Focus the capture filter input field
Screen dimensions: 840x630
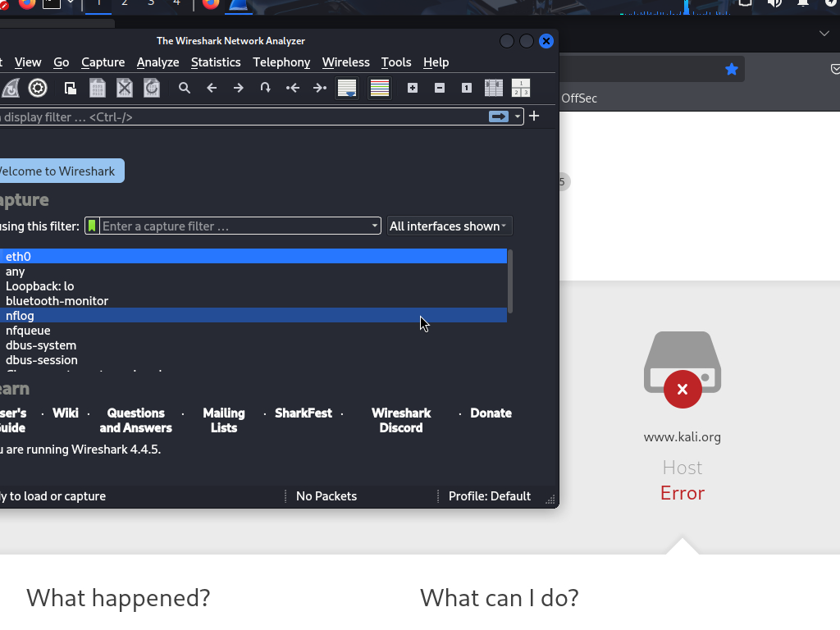[235, 226]
